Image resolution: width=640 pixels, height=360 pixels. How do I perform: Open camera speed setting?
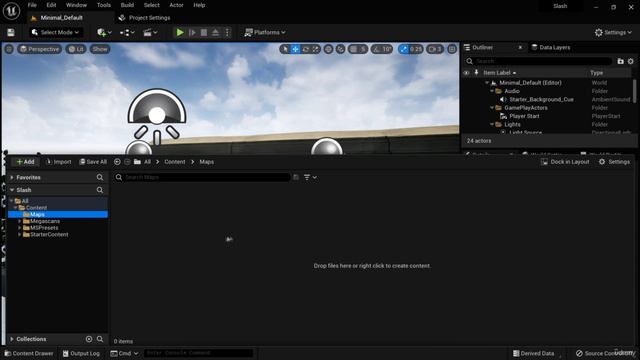coord(435,49)
